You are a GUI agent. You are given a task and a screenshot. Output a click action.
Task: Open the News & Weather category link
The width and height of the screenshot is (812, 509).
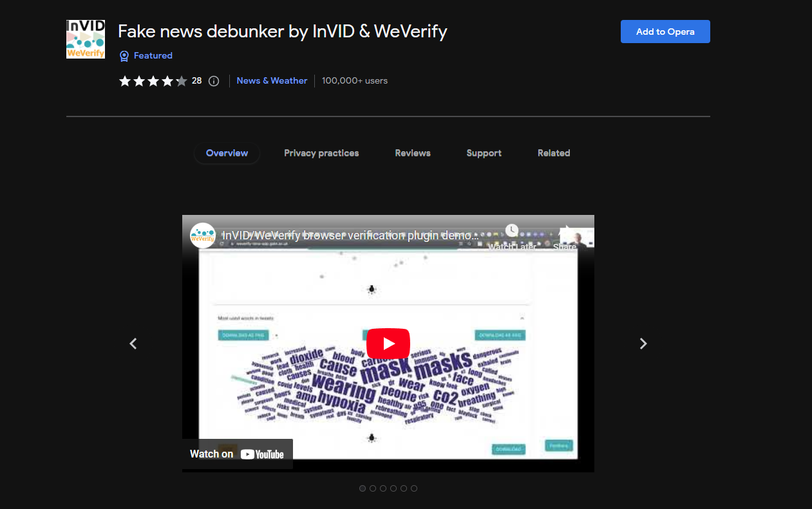(x=272, y=81)
